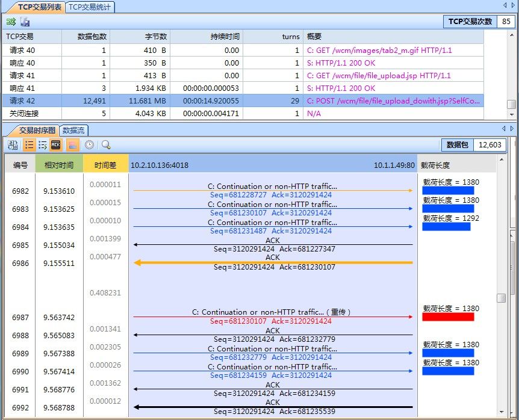Toggle the list-with-arrow display icon

pos(42,145)
